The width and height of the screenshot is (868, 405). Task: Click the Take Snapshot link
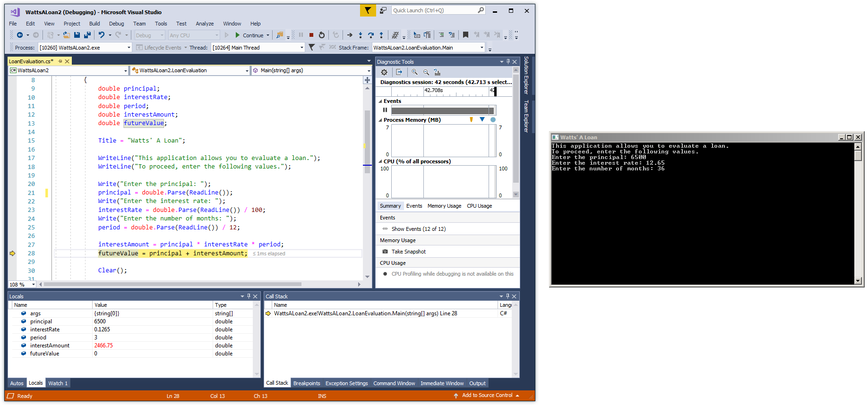click(x=409, y=252)
